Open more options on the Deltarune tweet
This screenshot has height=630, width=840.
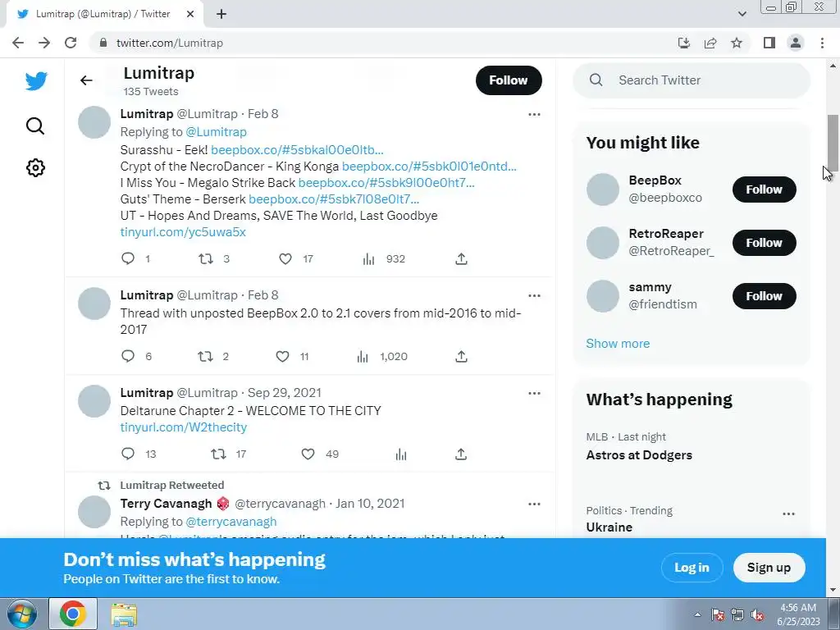[534, 393]
